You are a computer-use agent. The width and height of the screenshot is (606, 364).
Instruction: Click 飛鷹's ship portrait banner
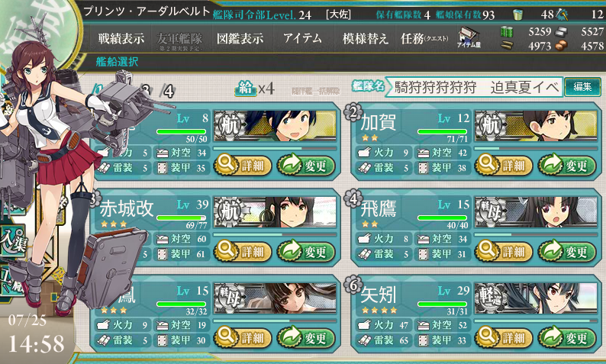pyautogui.click(x=536, y=211)
